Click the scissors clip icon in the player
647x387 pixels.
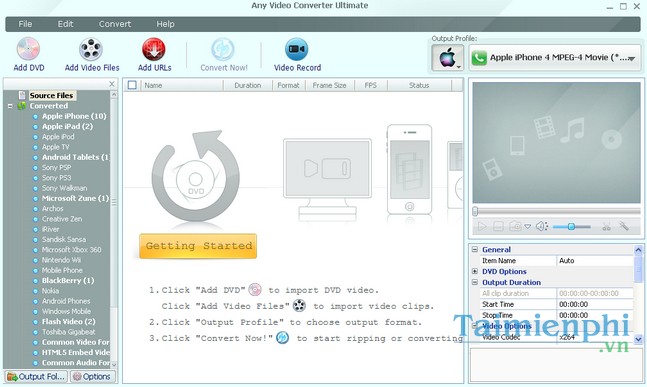click(x=606, y=226)
